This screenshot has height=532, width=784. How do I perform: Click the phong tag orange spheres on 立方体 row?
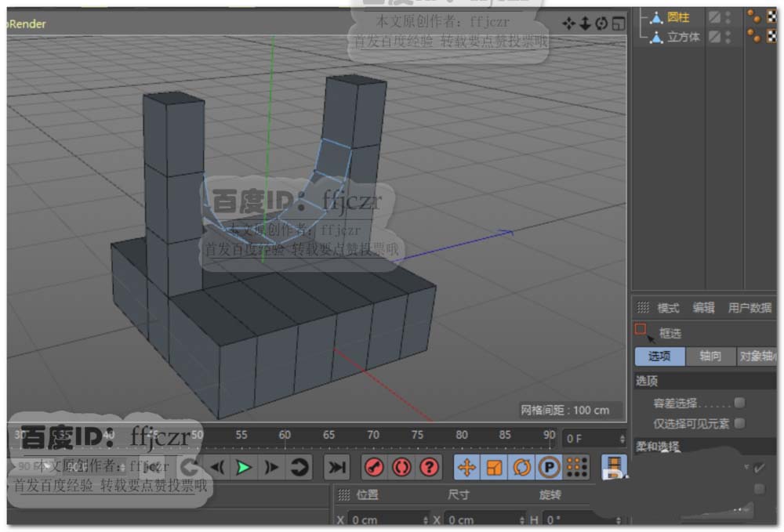tap(753, 35)
